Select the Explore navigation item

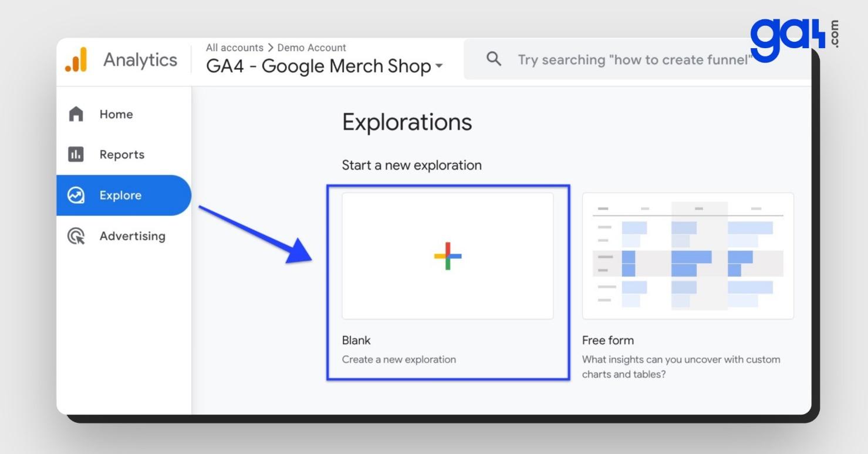pos(124,196)
